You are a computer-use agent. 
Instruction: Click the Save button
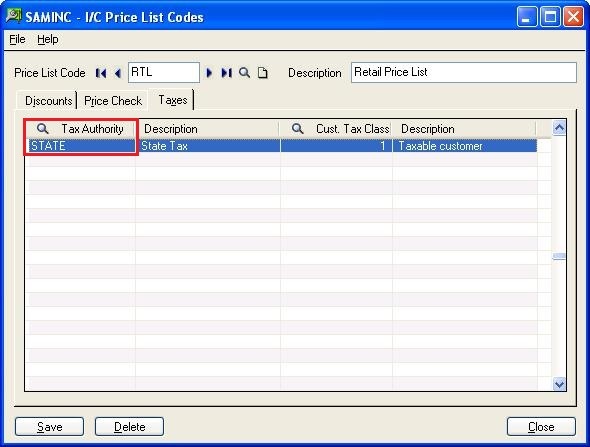(x=49, y=427)
